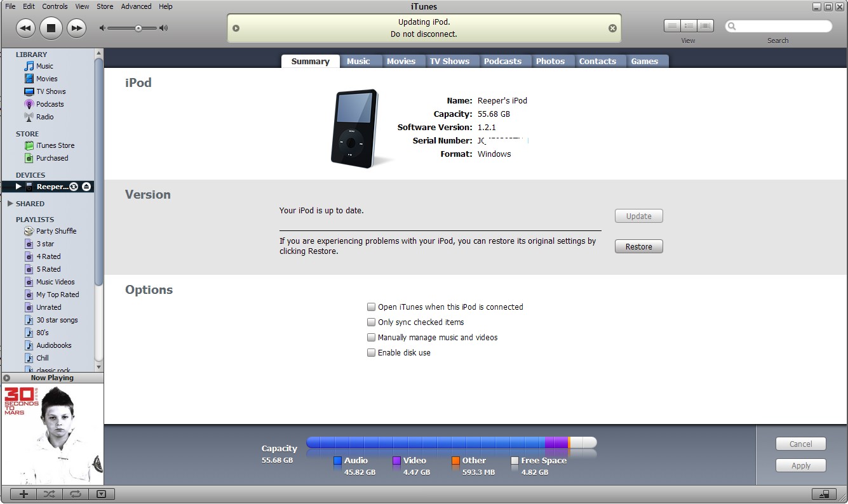Image resolution: width=848 pixels, height=504 pixels.
Task: Open the Audiobooks playlist
Action: coord(53,345)
